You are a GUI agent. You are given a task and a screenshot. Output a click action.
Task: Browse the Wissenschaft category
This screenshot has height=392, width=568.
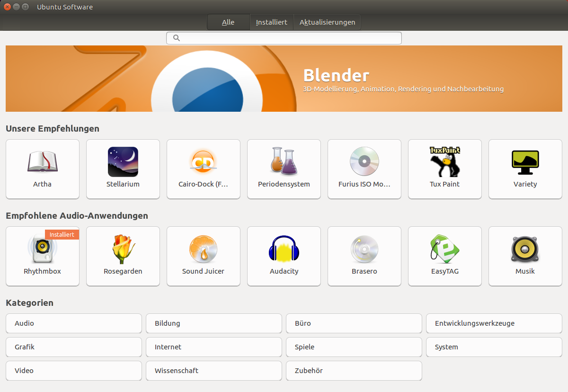click(x=214, y=371)
